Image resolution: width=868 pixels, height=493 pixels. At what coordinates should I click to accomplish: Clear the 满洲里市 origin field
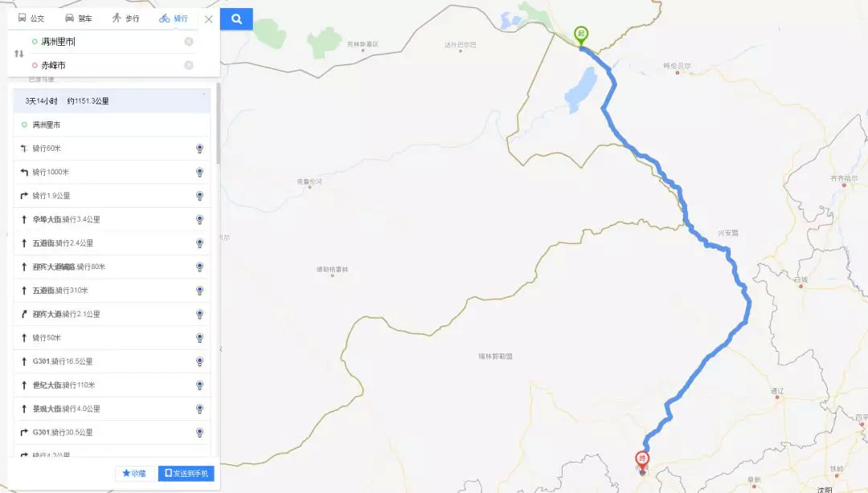[189, 42]
